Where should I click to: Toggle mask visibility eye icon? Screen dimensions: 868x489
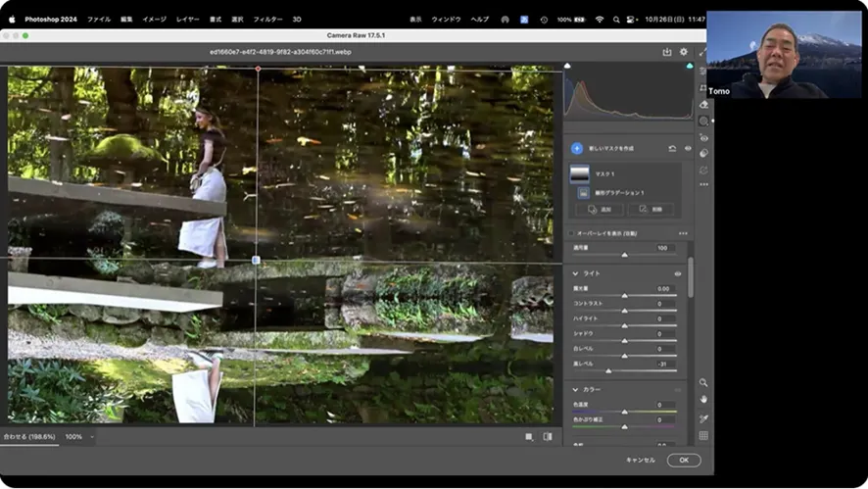tap(687, 148)
